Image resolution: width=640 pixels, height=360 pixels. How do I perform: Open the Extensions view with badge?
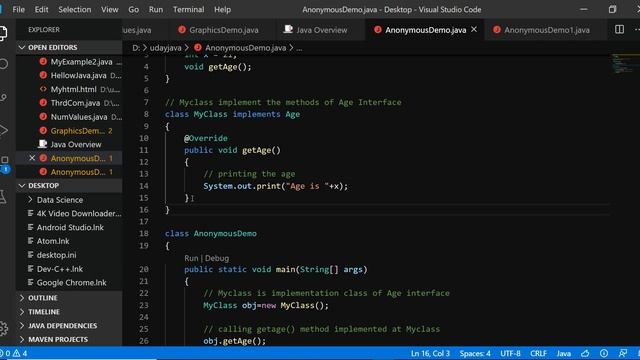click(x=4, y=163)
